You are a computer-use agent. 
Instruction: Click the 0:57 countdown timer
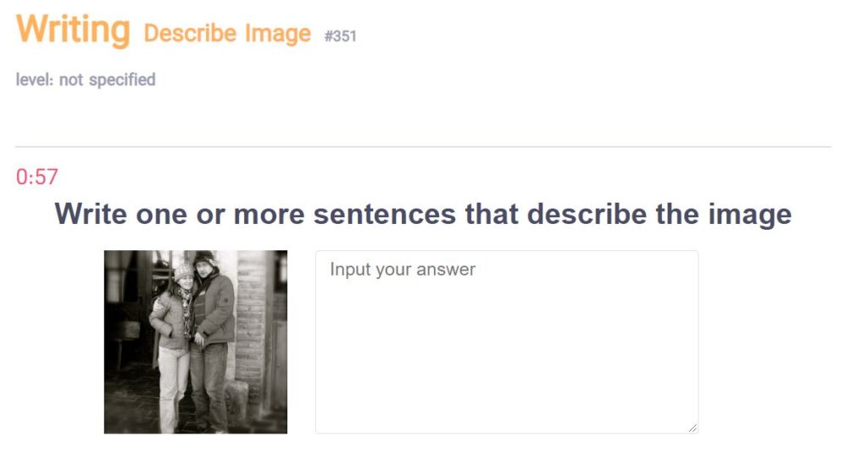click(x=36, y=177)
